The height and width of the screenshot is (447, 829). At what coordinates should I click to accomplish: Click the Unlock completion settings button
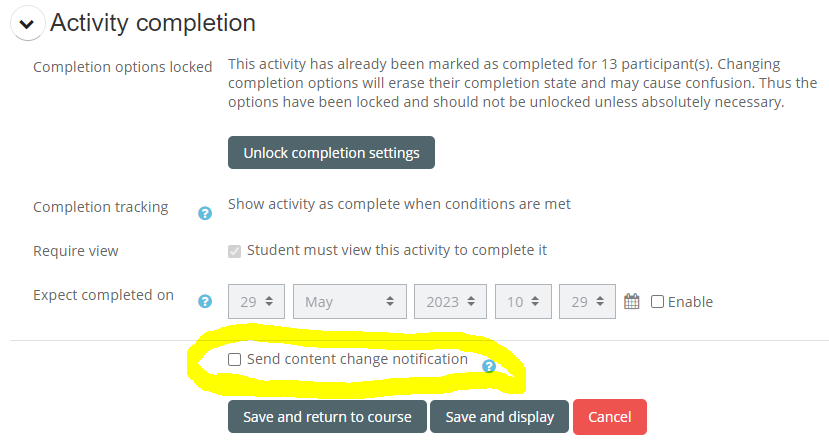[331, 153]
